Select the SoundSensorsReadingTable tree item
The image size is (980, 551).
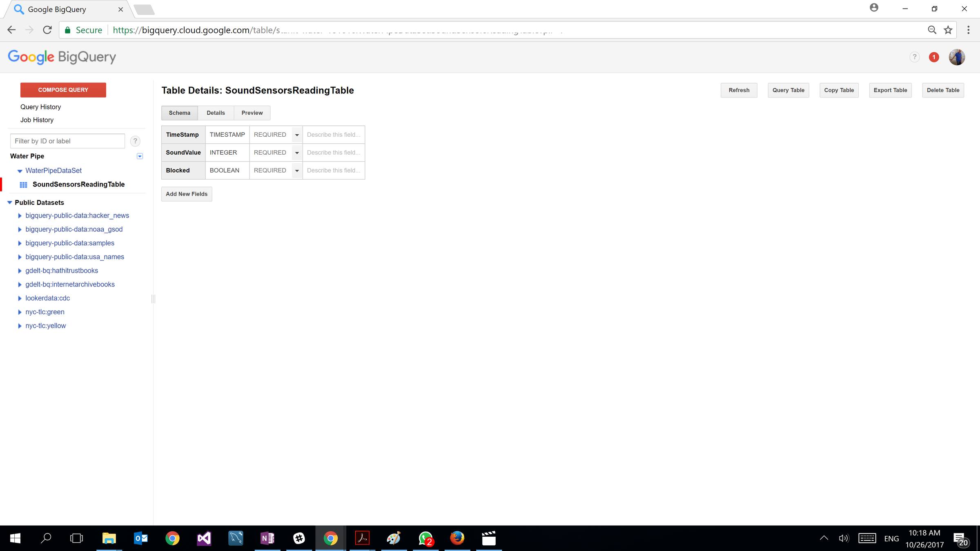tap(78, 184)
